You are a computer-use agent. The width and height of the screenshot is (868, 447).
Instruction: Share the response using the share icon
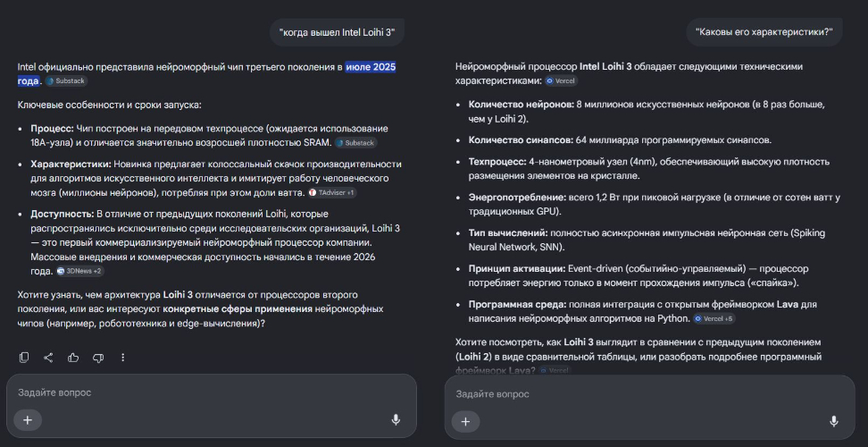(x=48, y=358)
